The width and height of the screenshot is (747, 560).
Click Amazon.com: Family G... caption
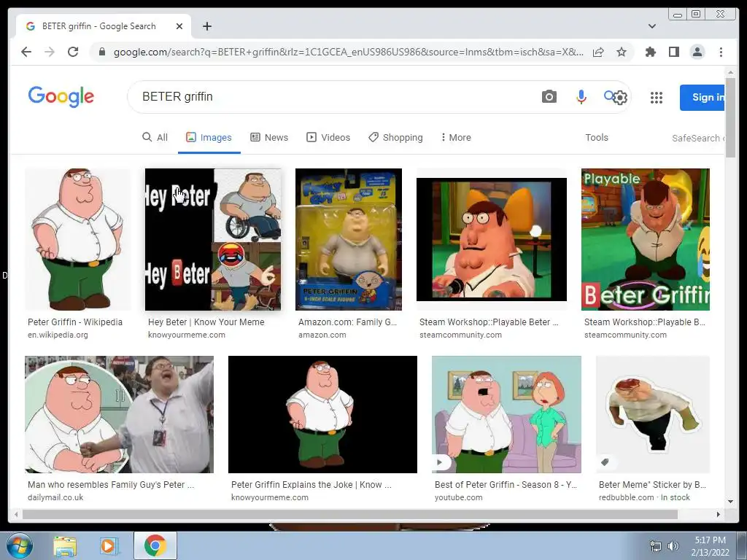pos(347,322)
